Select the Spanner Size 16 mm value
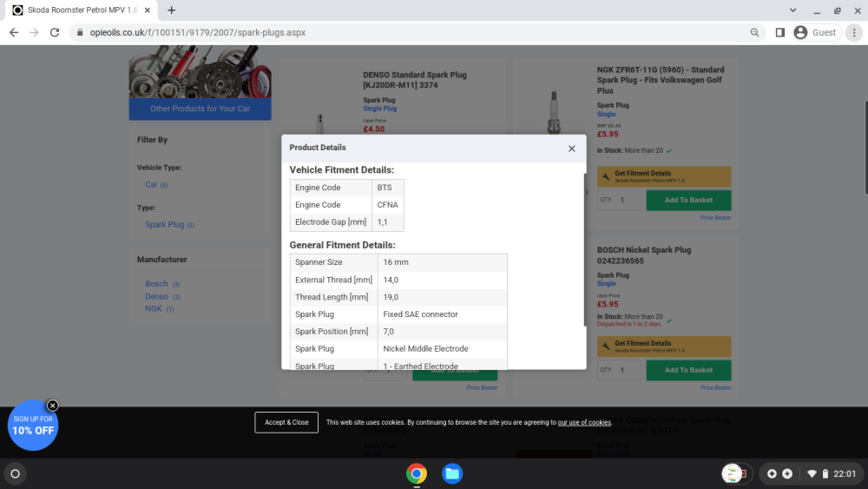The image size is (868, 489). [x=443, y=262]
